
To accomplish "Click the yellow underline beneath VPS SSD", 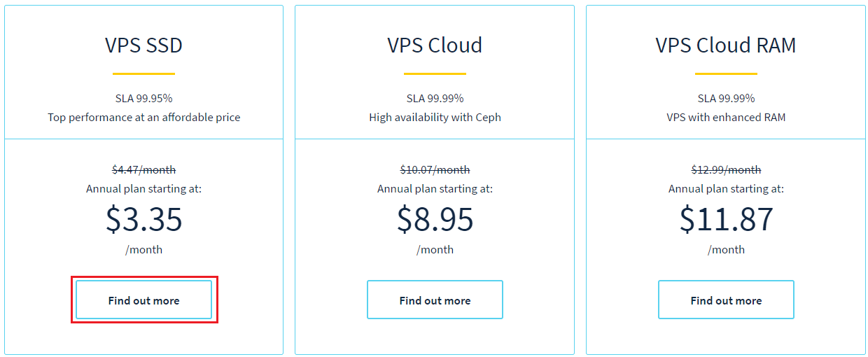I will [x=143, y=73].
